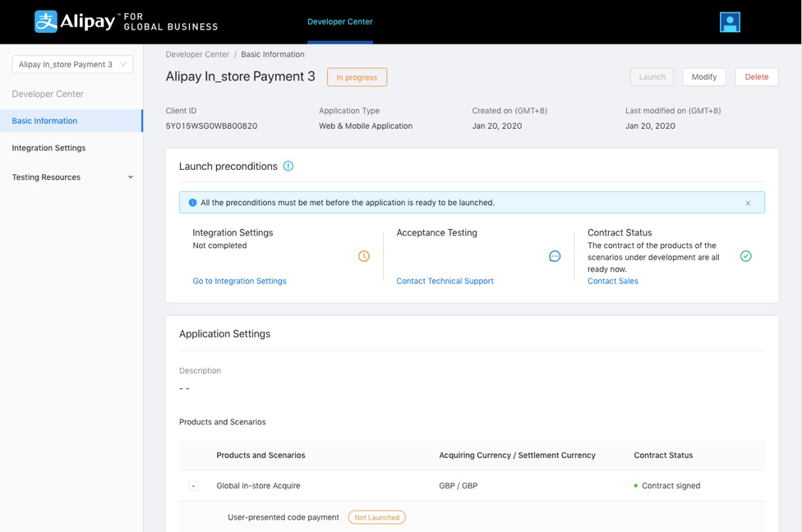This screenshot has height=532, width=802.
Task: Dismiss the preconditions info banner
Action: click(x=748, y=203)
